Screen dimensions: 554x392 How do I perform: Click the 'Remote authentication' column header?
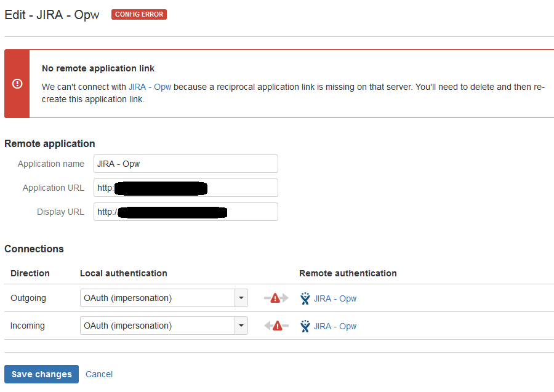pyautogui.click(x=348, y=273)
